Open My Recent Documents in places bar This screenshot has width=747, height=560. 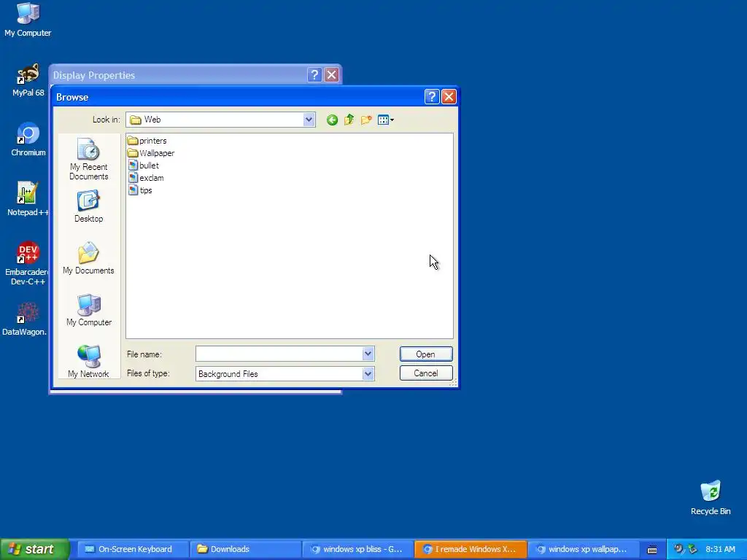pos(88,159)
